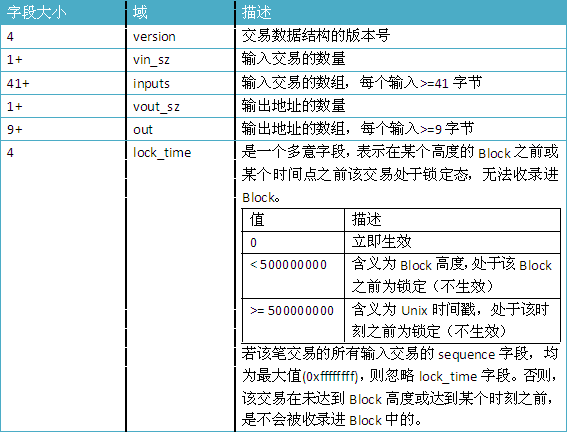Click the size '1+' in vout_sz row
Screen dimensions: 572x437
[x=15, y=107]
